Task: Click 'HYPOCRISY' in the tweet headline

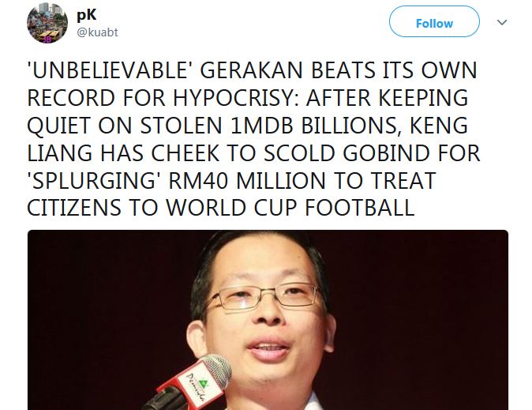Action: tap(237, 98)
